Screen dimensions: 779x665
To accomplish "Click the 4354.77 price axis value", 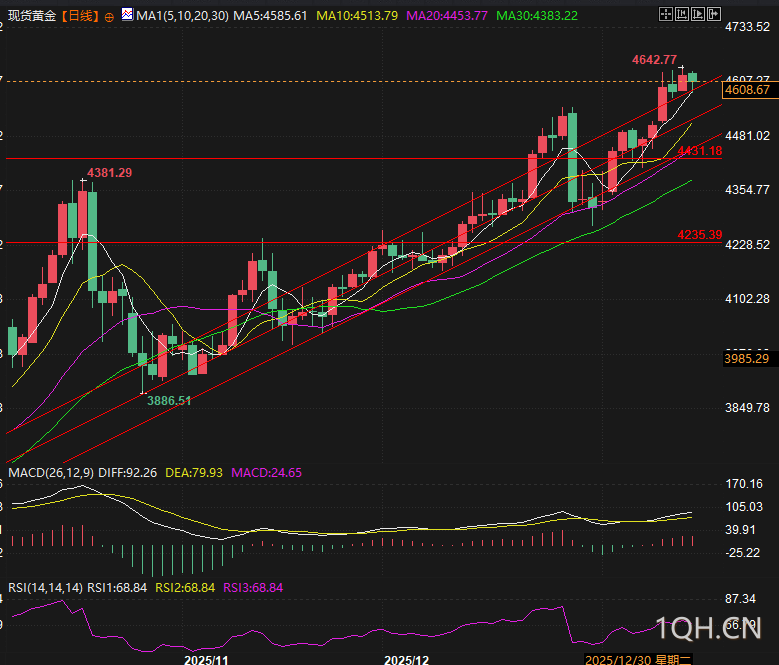I will pyautogui.click(x=747, y=190).
